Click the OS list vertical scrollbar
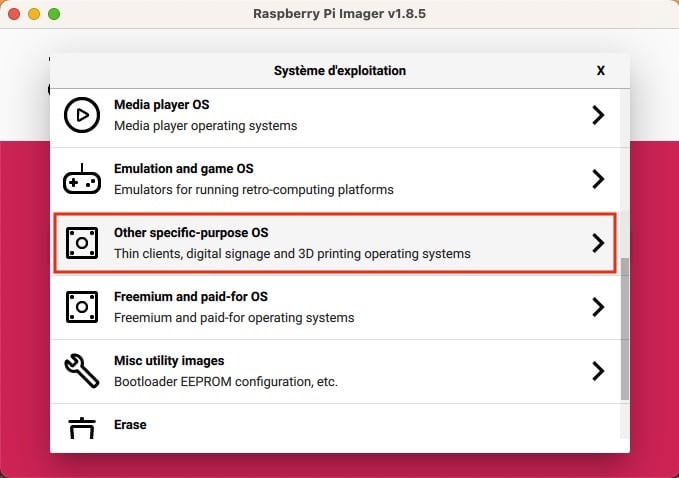 624,329
